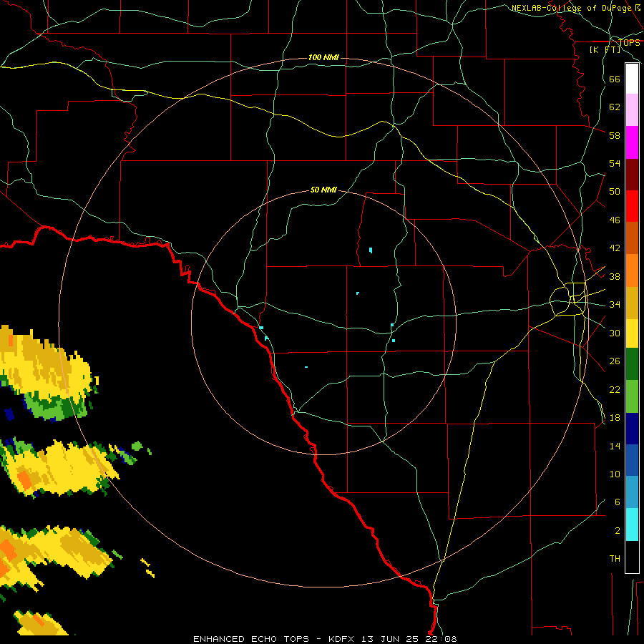This screenshot has width=644, height=644.
Task: Click the white color swatch above 66
Action: click(x=632, y=79)
